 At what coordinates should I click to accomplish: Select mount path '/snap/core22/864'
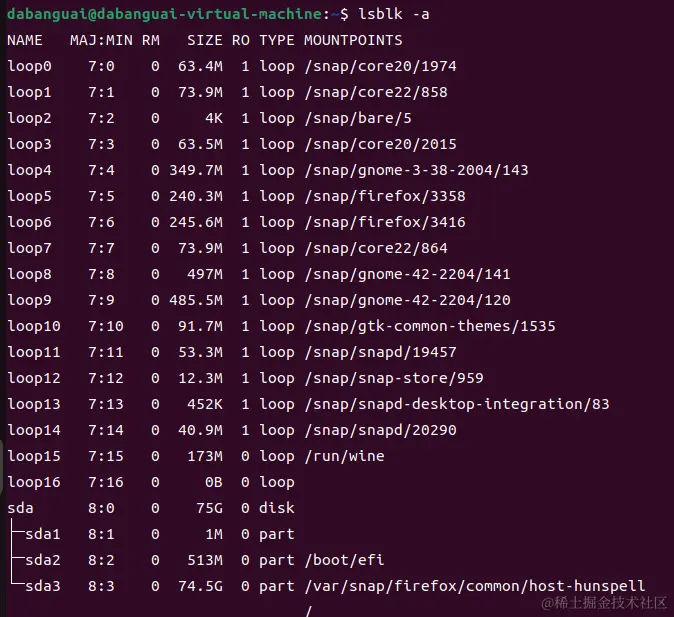(376, 249)
